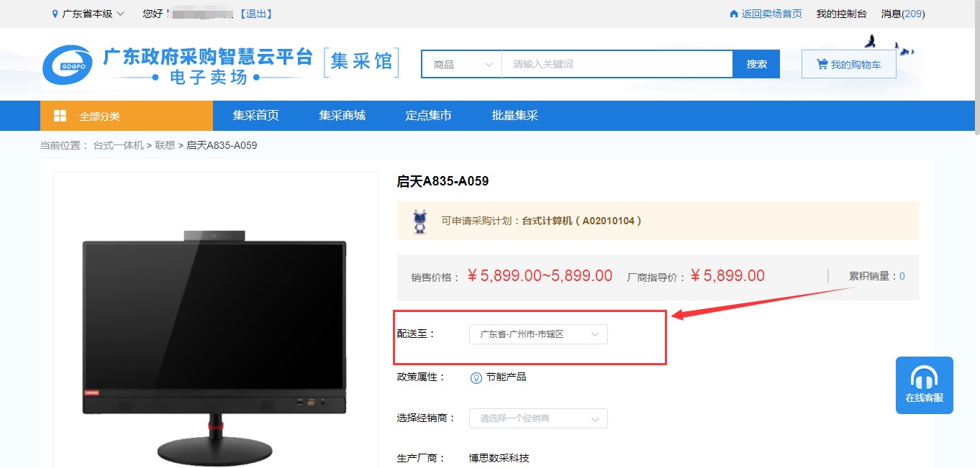
Task: Open the 消息 (209) messages link
Action: coord(903,14)
